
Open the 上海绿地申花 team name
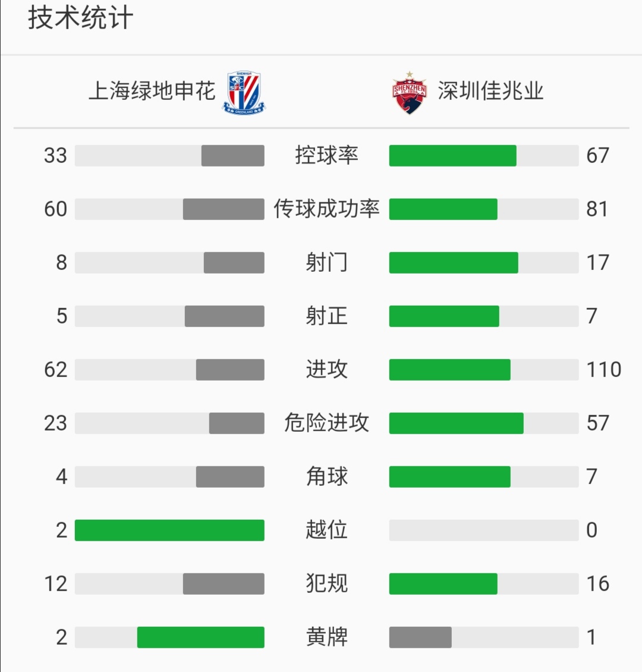pyautogui.click(x=152, y=91)
